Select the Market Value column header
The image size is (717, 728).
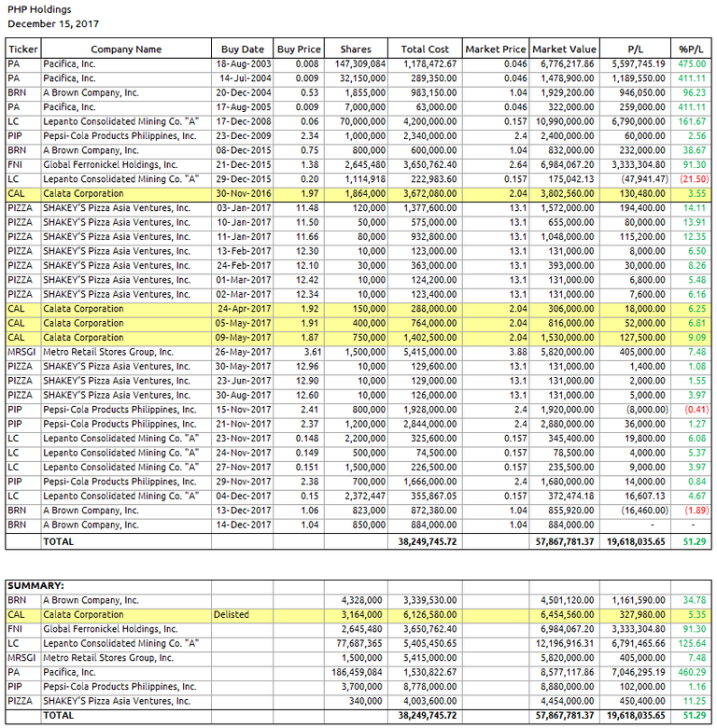click(564, 49)
